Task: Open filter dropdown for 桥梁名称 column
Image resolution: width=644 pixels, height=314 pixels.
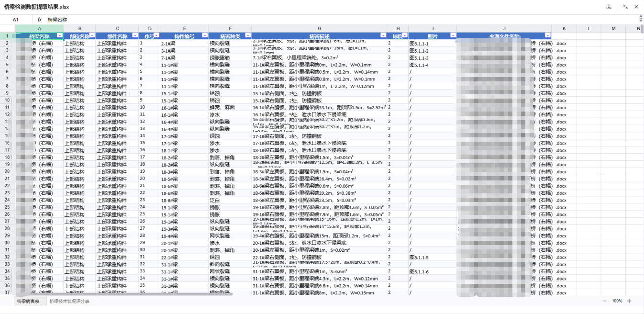Action: [59, 36]
